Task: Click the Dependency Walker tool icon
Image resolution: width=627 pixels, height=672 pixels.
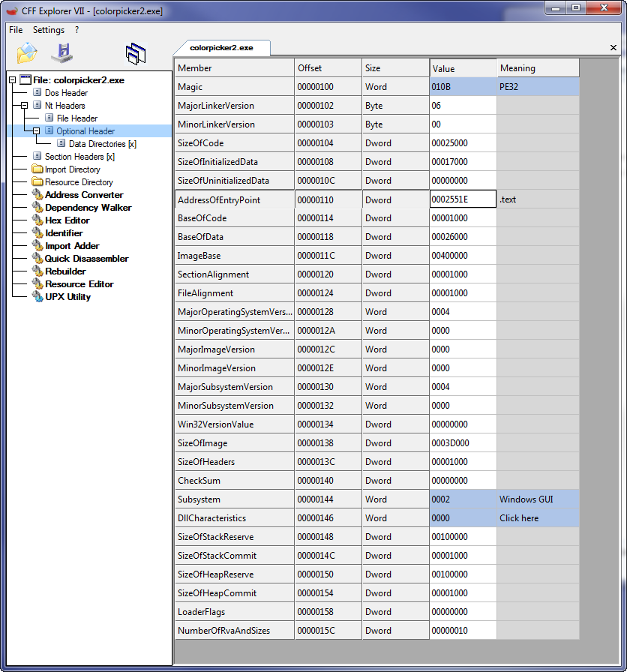Action: pos(37,208)
